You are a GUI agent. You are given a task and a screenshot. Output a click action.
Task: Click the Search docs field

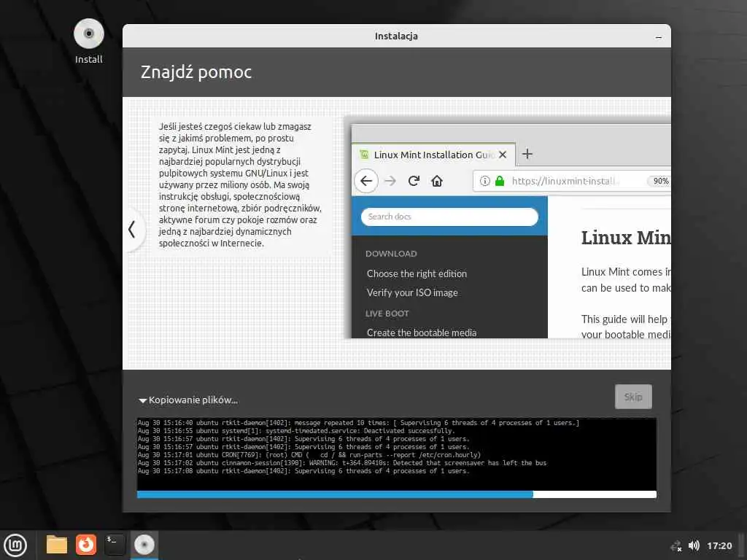449,217
